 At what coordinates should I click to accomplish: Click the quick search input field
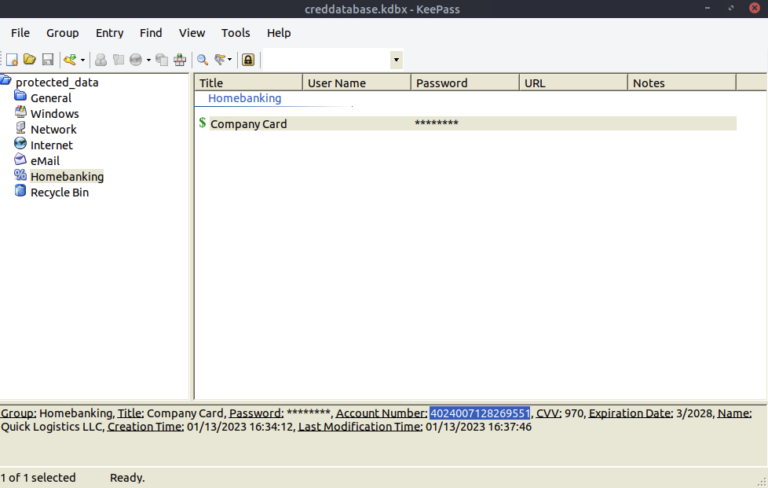pyautogui.click(x=326, y=60)
